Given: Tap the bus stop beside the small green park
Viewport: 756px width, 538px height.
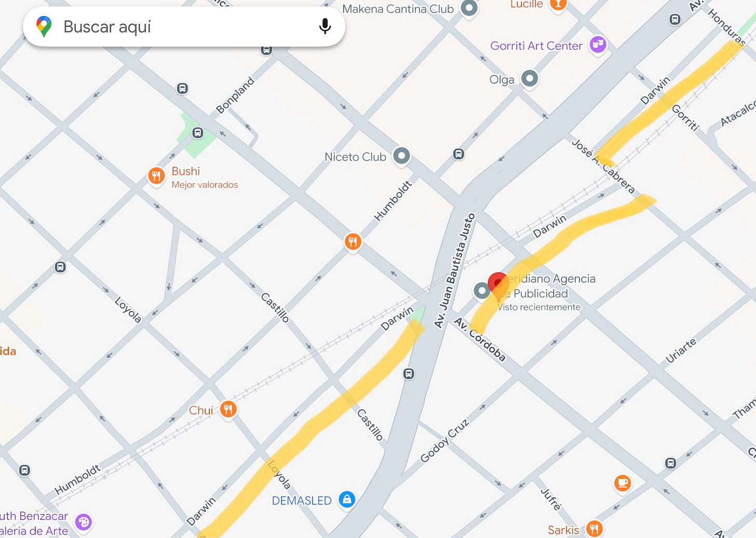Looking at the screenshot, I should pyautogui.click(x=198, y=133).
